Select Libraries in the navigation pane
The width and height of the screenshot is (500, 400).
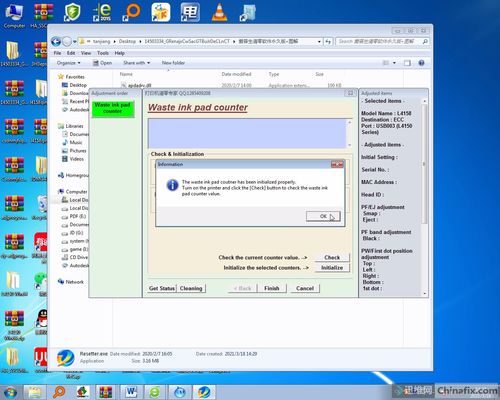coord(74,126)
